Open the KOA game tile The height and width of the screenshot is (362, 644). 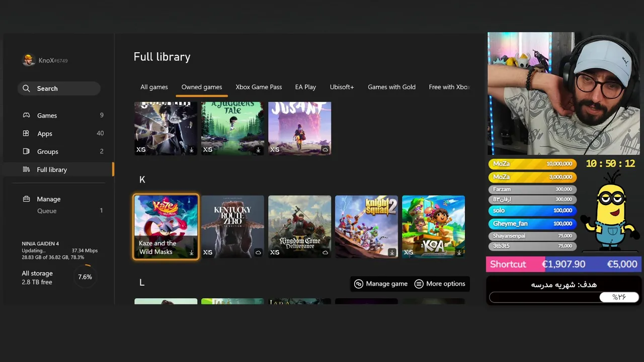click(433, 227)
